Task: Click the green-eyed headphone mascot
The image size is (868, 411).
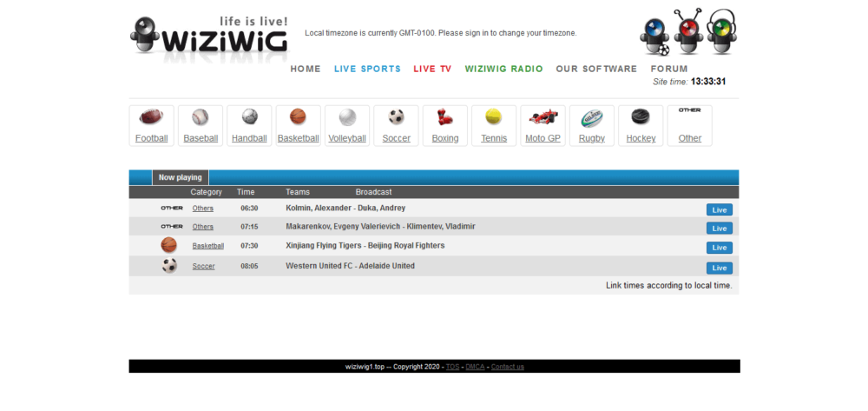Action: pyautogui.click(x=721, y=32)
